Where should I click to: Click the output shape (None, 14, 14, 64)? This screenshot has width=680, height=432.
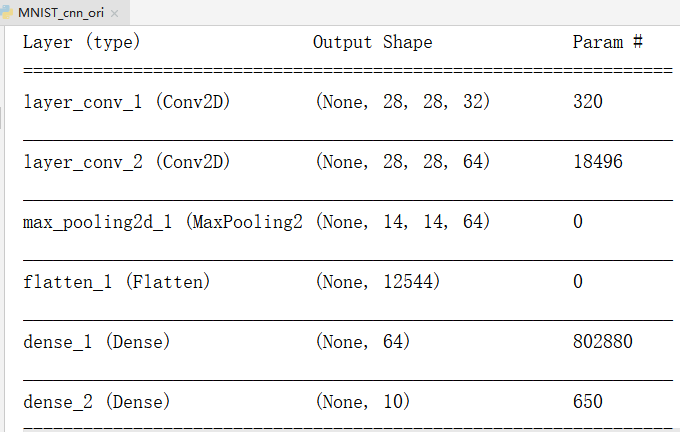pyautogui.click(x=402, y=221)
